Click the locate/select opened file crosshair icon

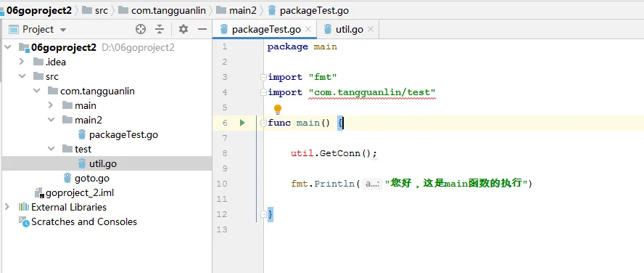[x=141, y=29]
